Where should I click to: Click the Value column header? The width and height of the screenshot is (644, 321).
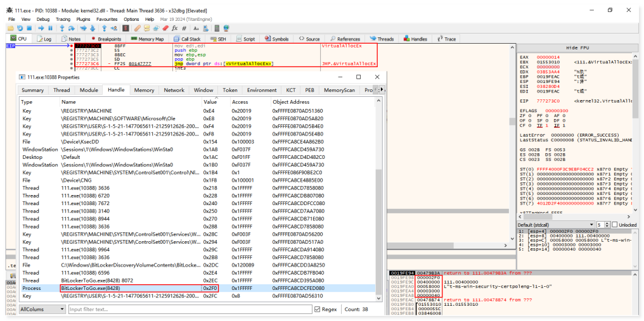210,102
